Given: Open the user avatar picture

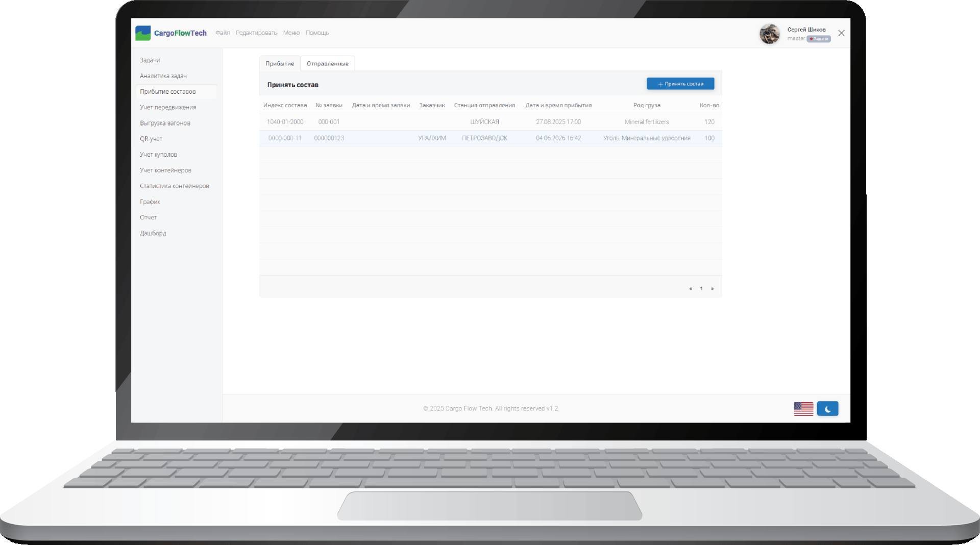Looking at the screenshot, I should pyautogui.click(x=769, y=34).
